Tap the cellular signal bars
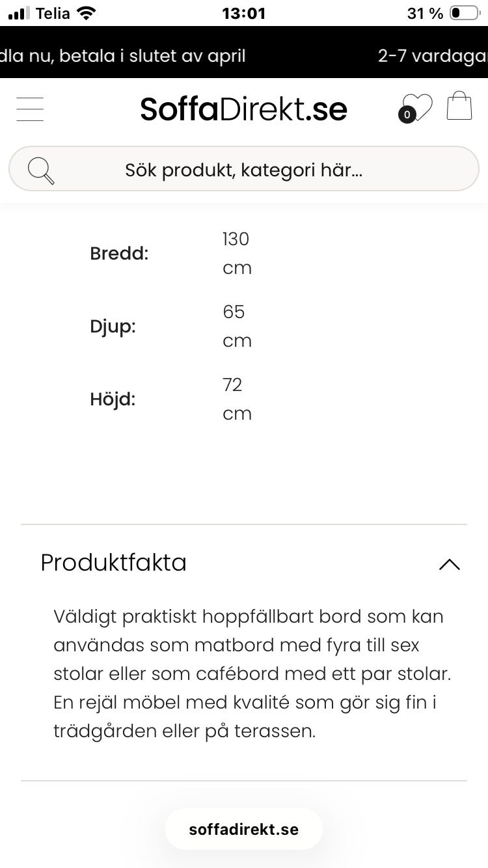This screenshot has width=488, height=868. pos(19,13)
